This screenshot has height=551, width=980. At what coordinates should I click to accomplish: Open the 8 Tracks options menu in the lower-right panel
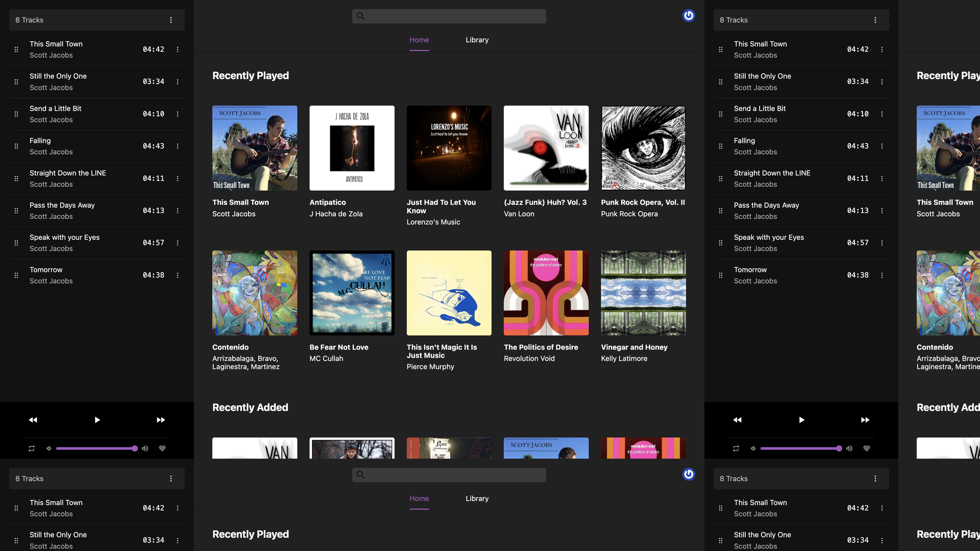coord(875,479)
